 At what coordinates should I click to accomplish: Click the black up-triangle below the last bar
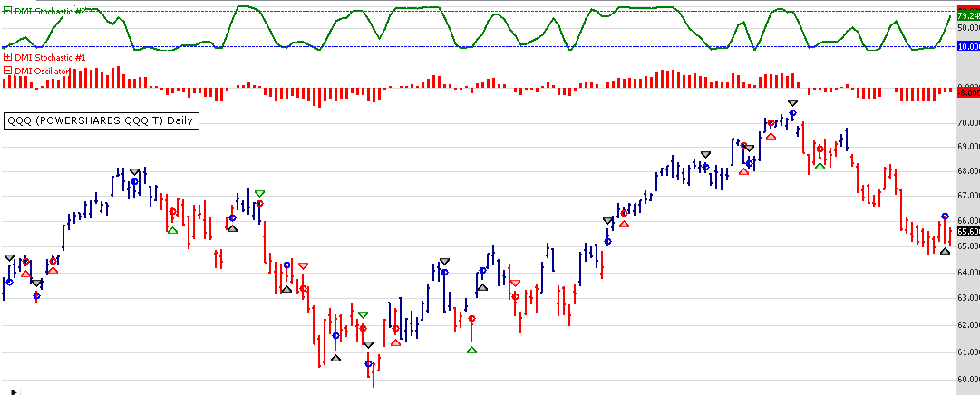pyautogui.click(x=945, y=251)
